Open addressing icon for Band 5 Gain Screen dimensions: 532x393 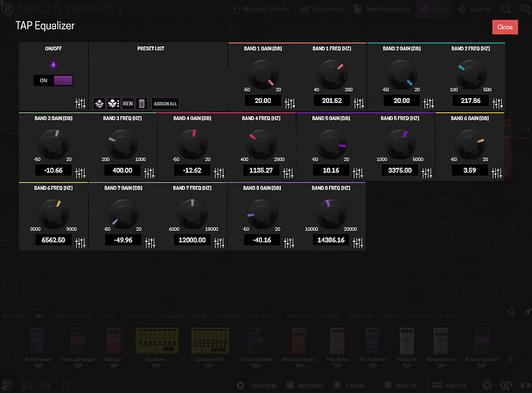357,173
